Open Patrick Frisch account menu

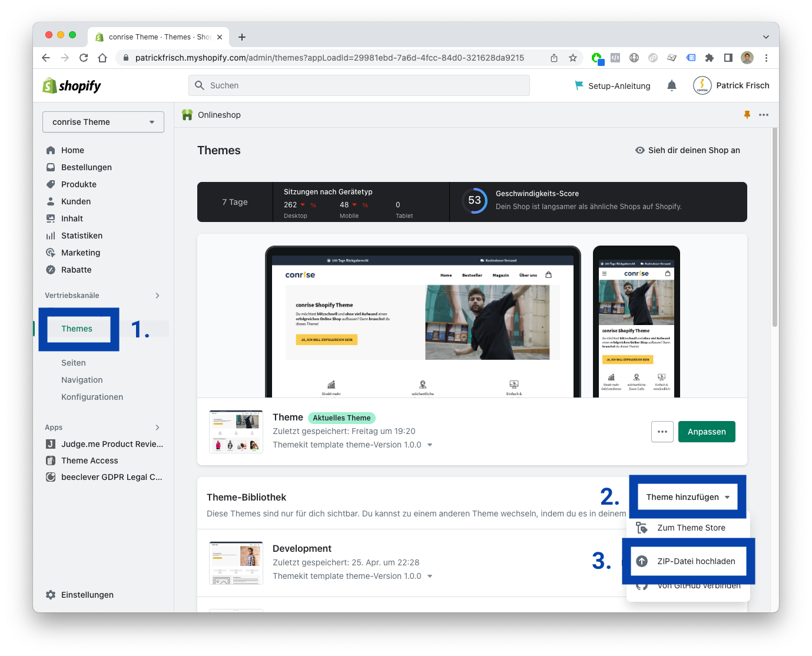731,85
